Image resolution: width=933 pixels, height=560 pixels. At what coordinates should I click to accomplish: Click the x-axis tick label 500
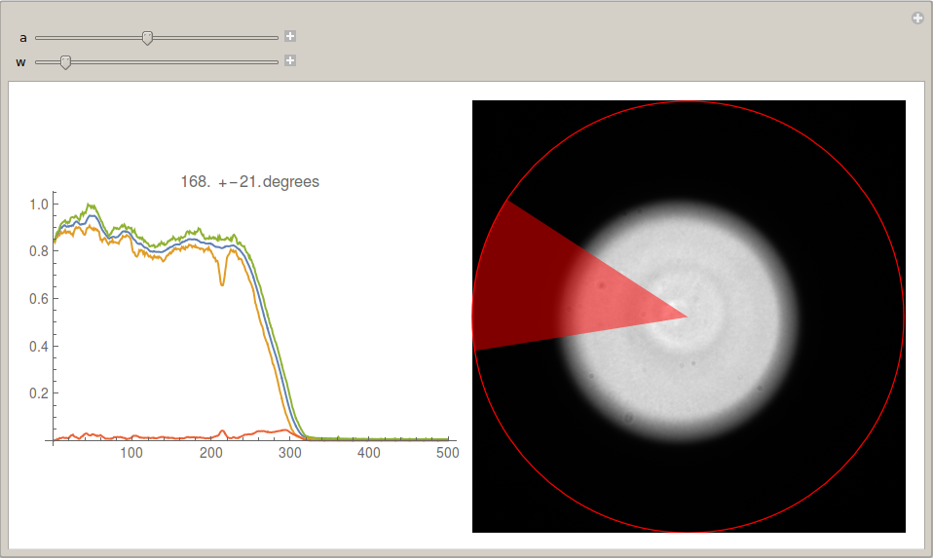(x=447, y=453)
